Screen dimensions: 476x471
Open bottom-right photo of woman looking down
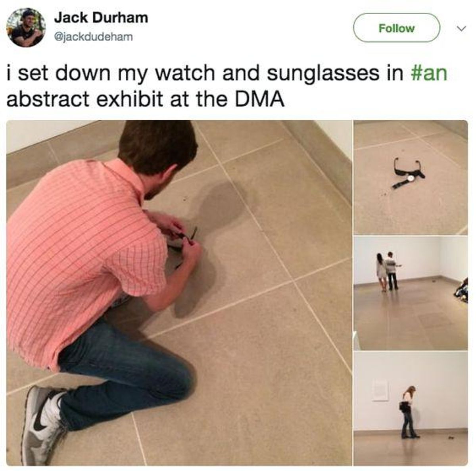411,408
